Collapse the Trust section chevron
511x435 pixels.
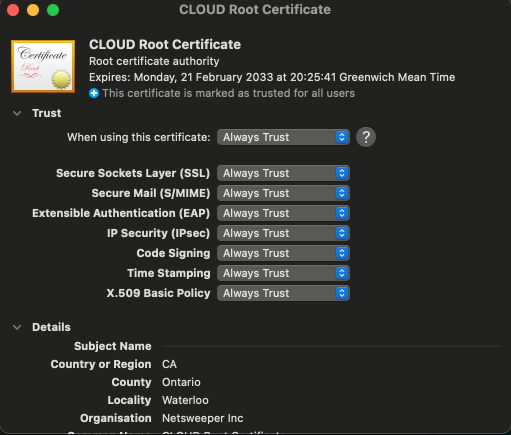(x=17, y=113)
